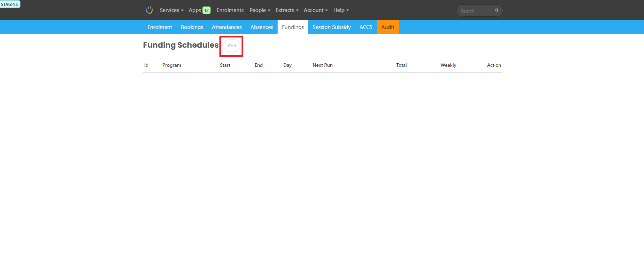Click the End column header

(x=259, y=65)
